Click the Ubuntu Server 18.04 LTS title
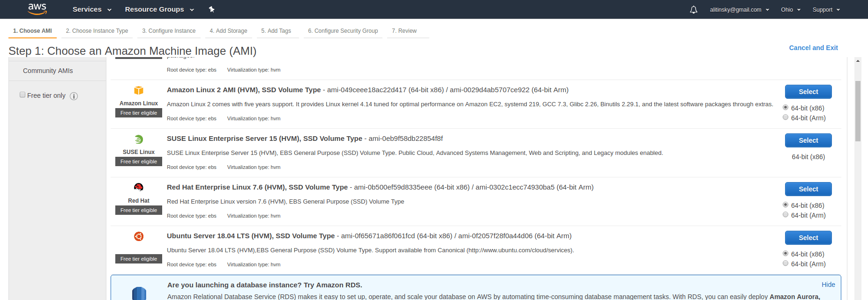This screenshot has width=868, height=300. tap(251, 236)
